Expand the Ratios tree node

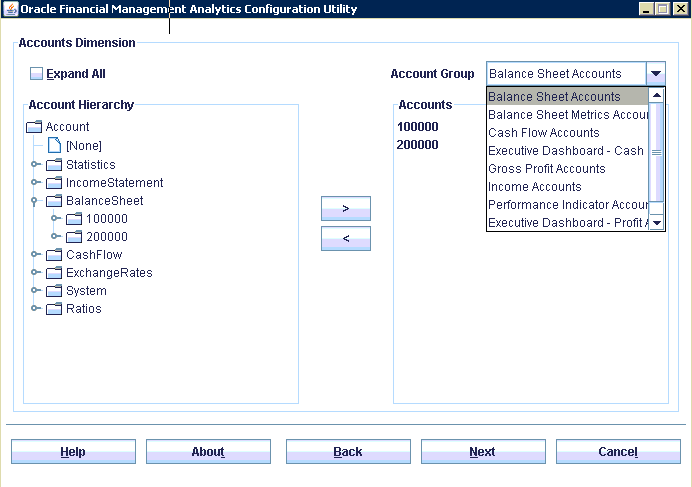pos(35,308)
